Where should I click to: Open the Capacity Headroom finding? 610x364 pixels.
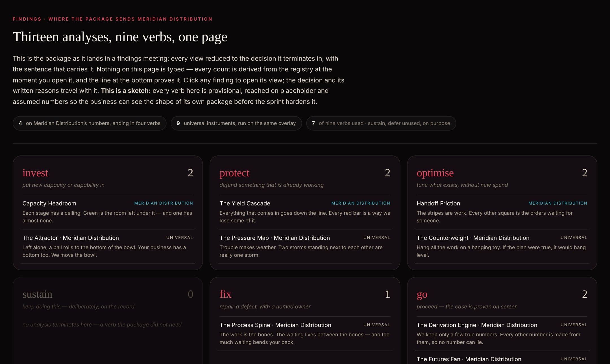tap(108, 212)
